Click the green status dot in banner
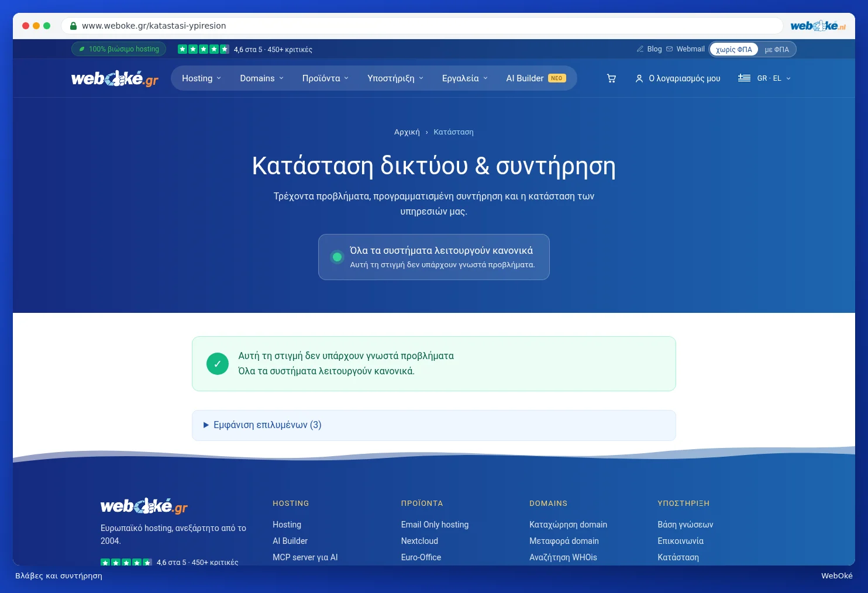 337,257
